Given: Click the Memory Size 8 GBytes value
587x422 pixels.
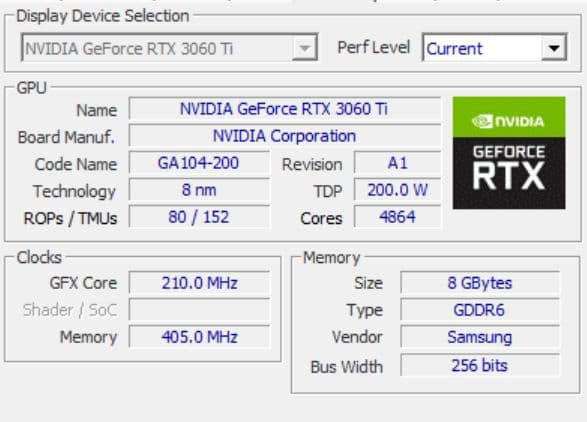Looking at the screenshot, I should (x=480, y=283).
